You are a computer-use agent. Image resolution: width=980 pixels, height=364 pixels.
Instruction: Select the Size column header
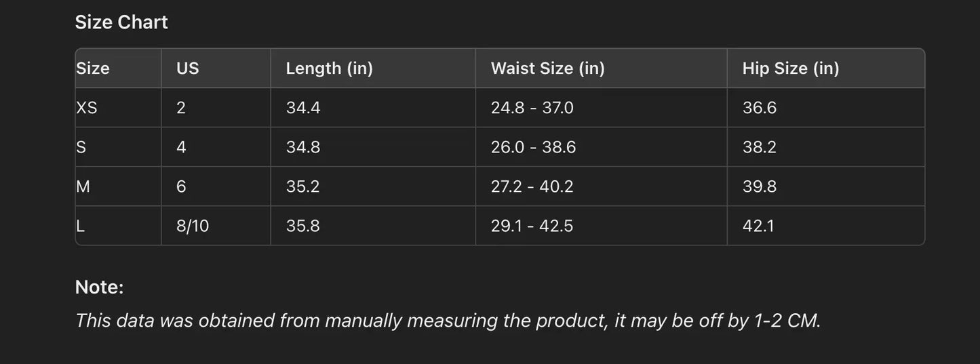[x=93, y=68]
